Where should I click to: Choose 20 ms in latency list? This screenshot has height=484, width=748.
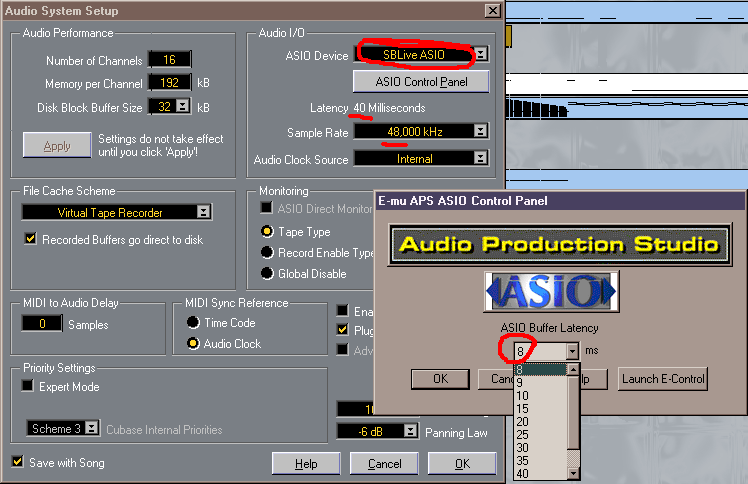pos(540,422)
